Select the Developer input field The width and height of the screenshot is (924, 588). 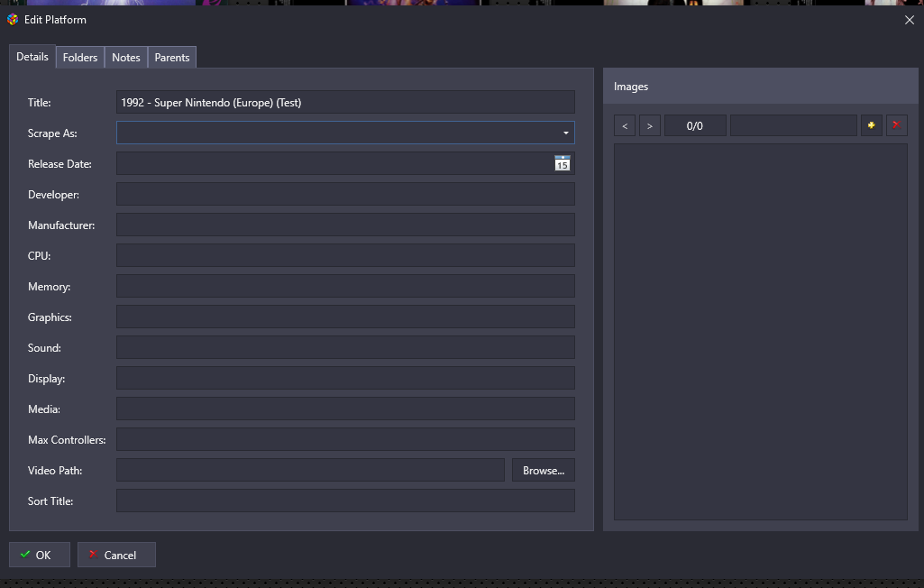point(345,194)
